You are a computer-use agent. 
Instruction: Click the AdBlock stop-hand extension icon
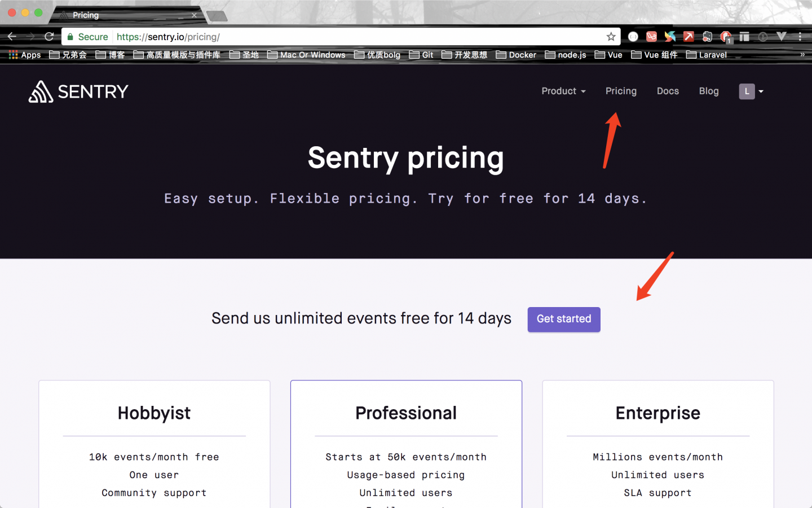click(x=726, y=37)
